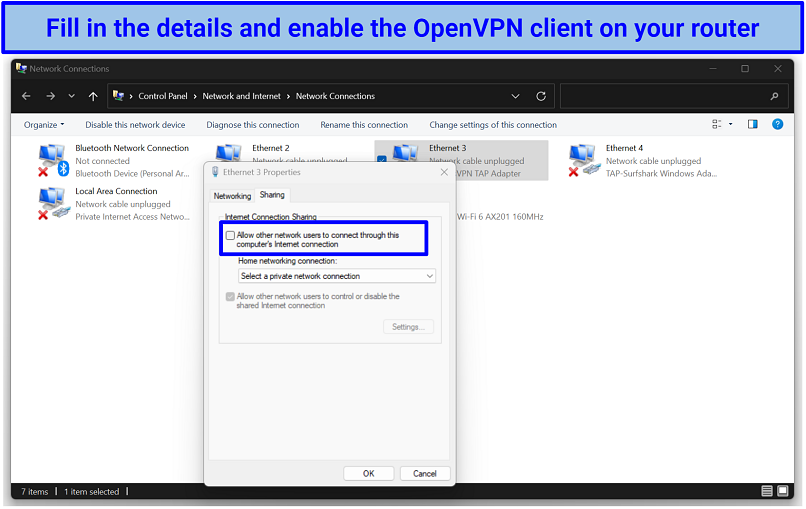Click the search magnifier icon
The height and width of the screenshot is (509, 806).
point(774,96)
